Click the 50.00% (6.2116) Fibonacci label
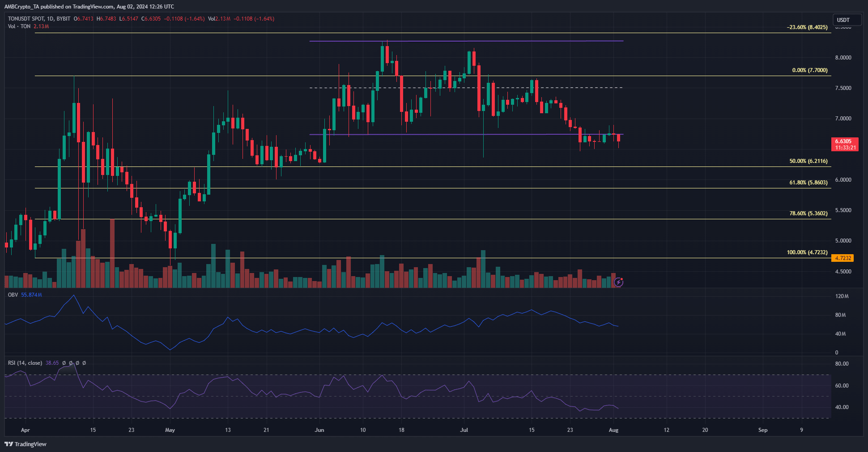Viewport: 868px width, 452px height. pyautogui.click(x=808, y=161)
